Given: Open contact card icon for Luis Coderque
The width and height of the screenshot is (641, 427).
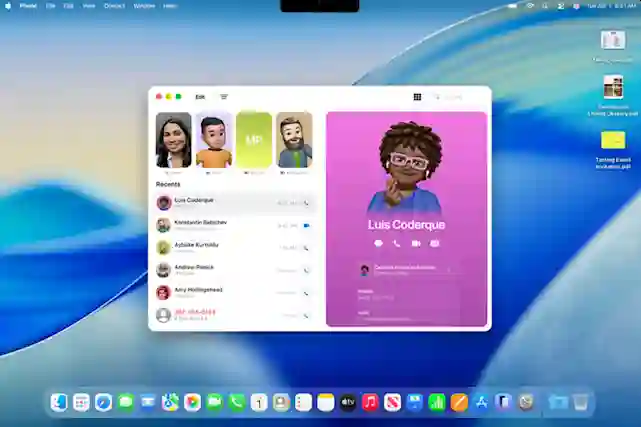Looking at the screenshot, I should tap(434, 244).
